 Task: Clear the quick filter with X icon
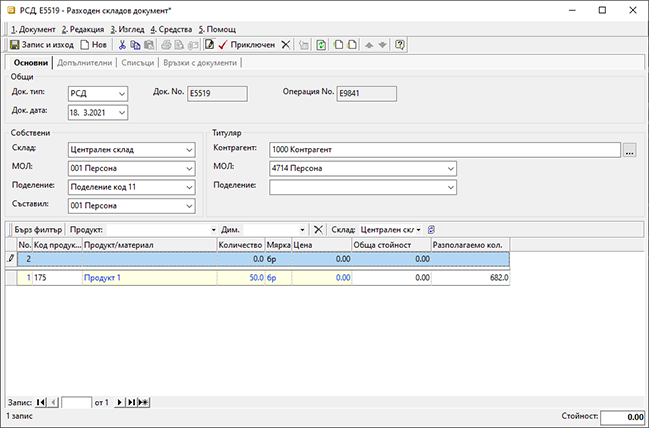(x=319, y=229)
